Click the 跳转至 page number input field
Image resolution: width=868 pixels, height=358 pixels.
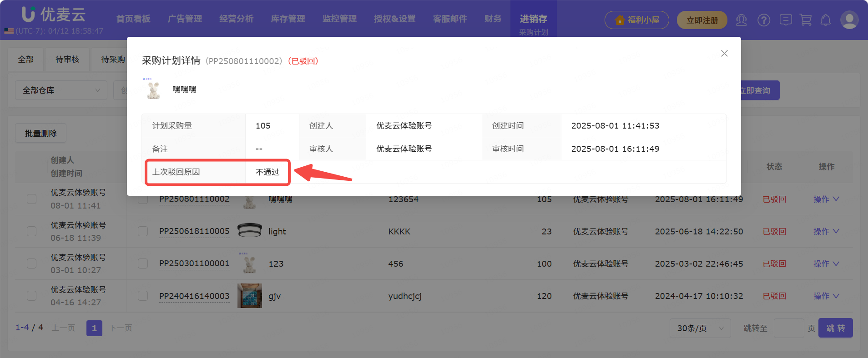(x=788, y=328)
